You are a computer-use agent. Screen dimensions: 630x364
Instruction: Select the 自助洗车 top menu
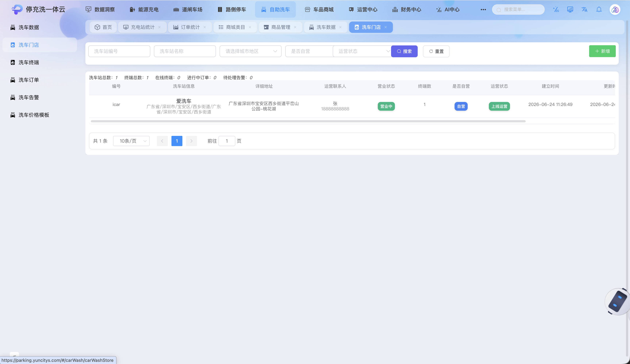(275, 9)
